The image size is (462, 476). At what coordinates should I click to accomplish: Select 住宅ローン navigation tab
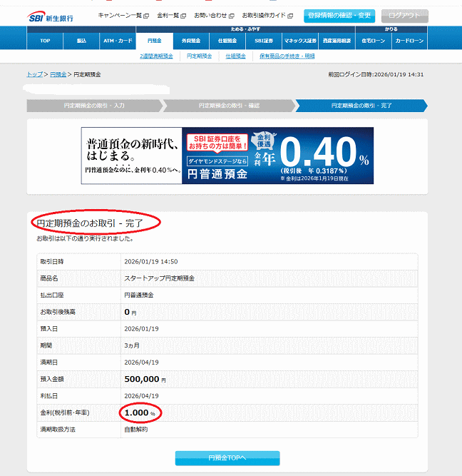click(x=373, y=41)
